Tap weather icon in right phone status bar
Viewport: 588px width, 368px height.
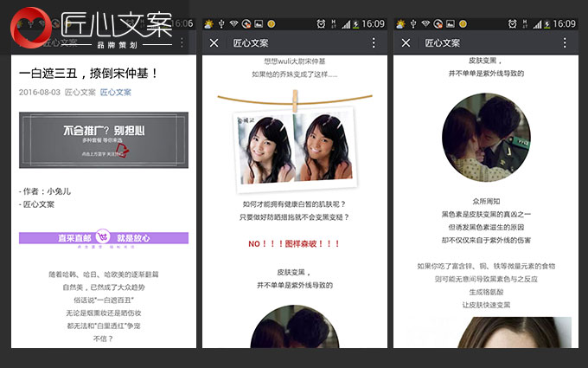coord(400,24)
